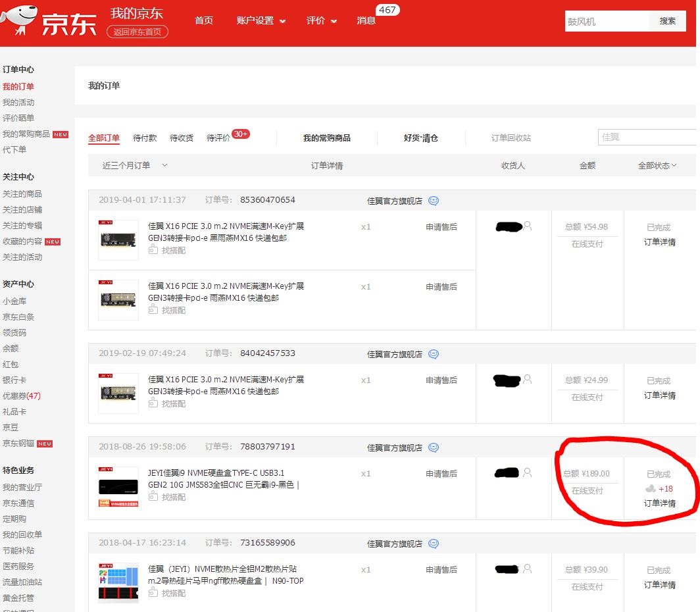Open 好货·清仓 tab
The width and height of the screenshot is (700, 612).
(x=420, y=138)
